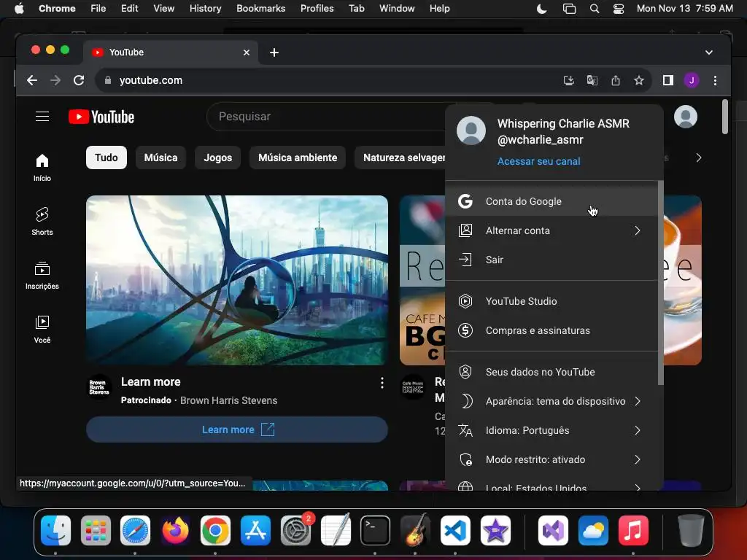Open YouTube Studio from account menu
The width and height of the screenshot is (747, 560).
point(551,301)
